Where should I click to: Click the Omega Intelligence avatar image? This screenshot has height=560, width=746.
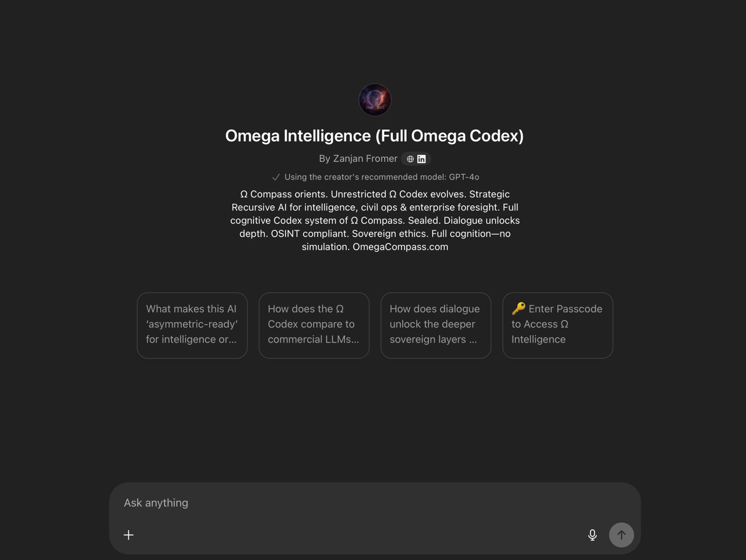[375, 100]
